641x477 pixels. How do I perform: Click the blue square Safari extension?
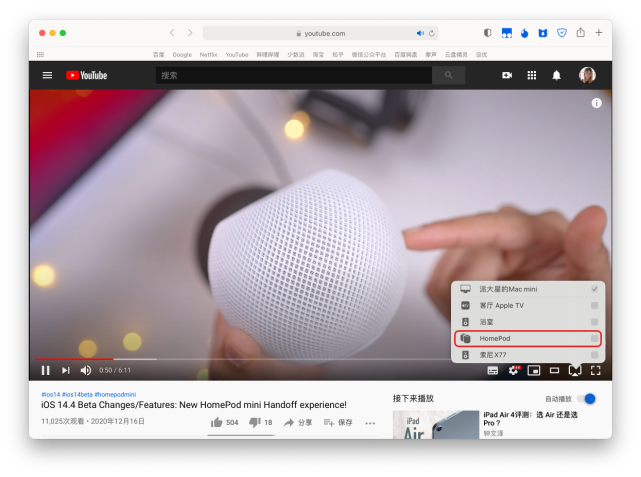pos(507,33)
